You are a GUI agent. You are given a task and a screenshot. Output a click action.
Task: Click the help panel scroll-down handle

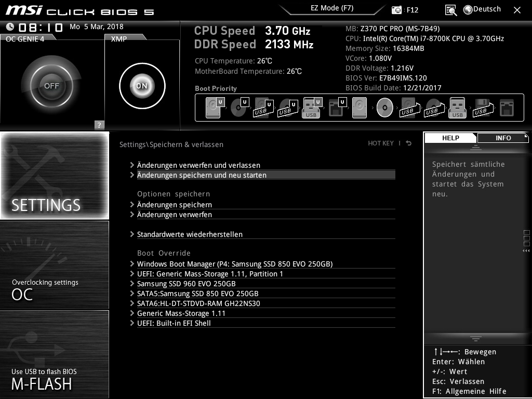476,338
